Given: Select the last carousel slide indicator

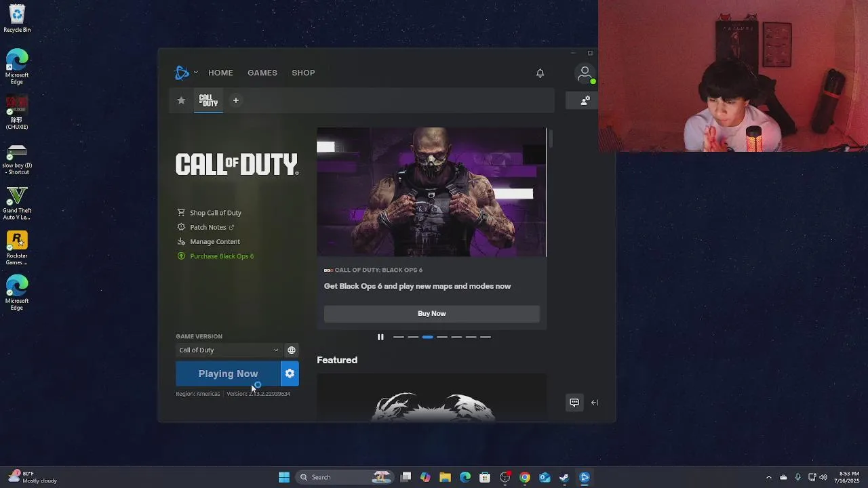Looking at the screenshot, I should tap(486, 337).
